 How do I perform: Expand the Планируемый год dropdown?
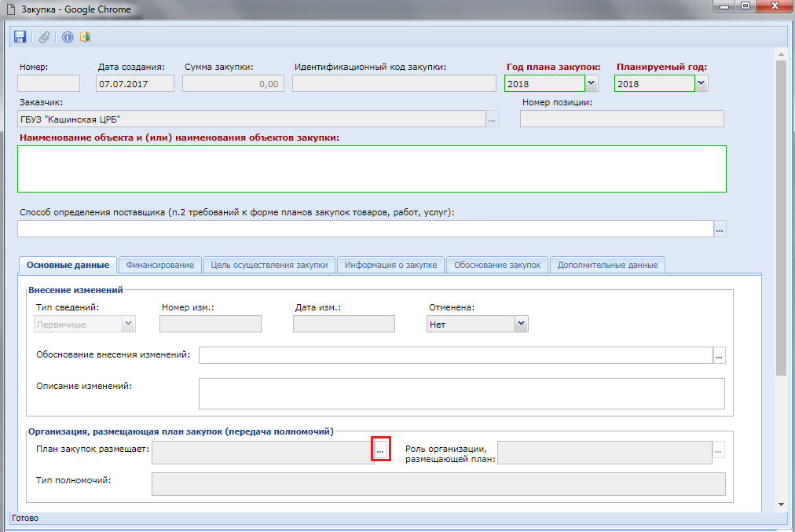click(x=701, y=83)
